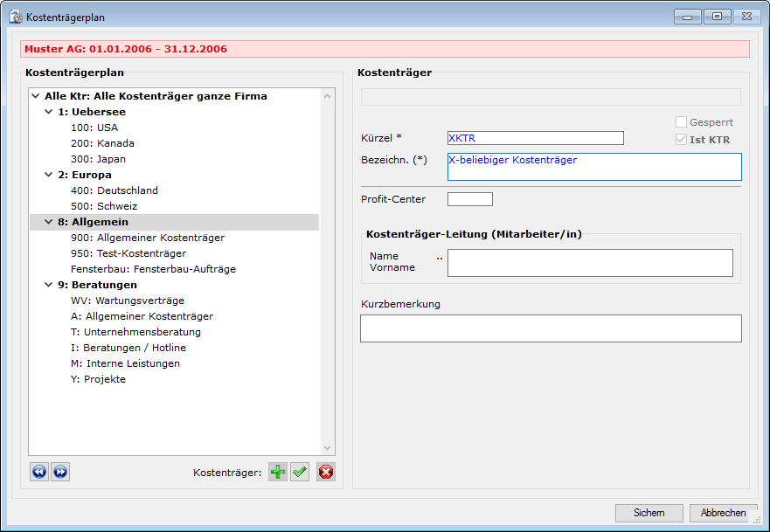Collapse the 9: Beratungen group

pyautogui.click(x=49, y=285)
